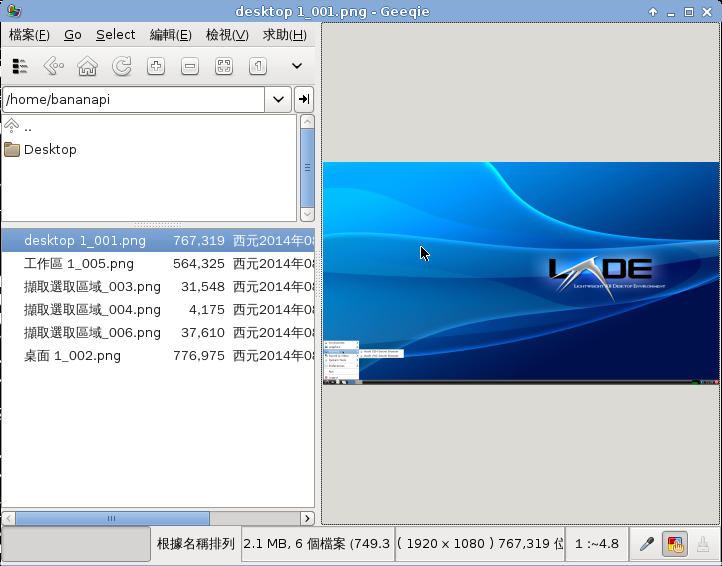Image resolution: width=722 pixels, height=566 pixels.
Task: Click the stamp icon in status bar
Action: (x=703, y=544)
